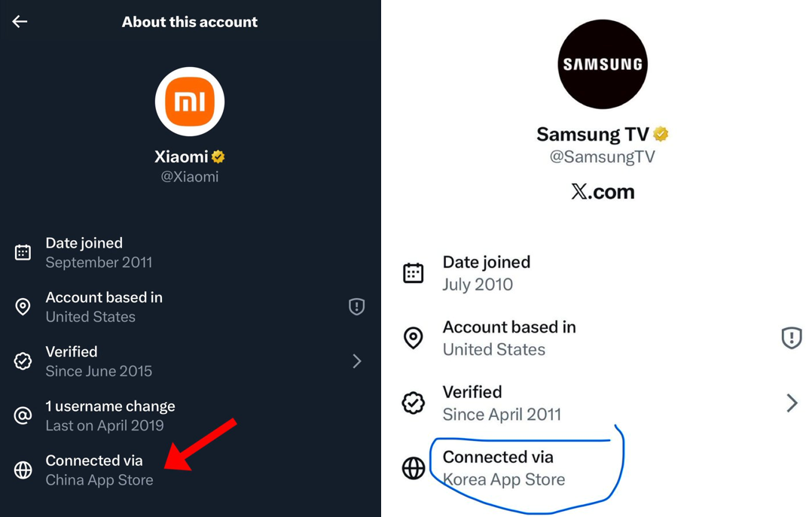Image resolution: width=812 pixels, height=517 pixels.
Task: Tap the shield icon beside Samsung's location
Action: tap(791, 338)
